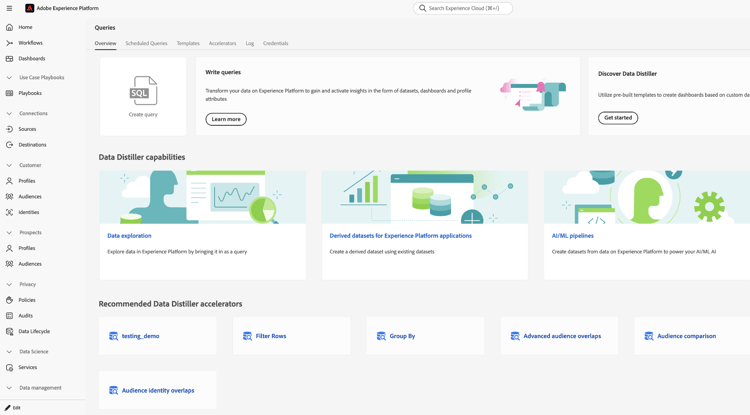This screenshot has width=750, height=415.
Task: Click the Create query label
Action: point(143,115)
